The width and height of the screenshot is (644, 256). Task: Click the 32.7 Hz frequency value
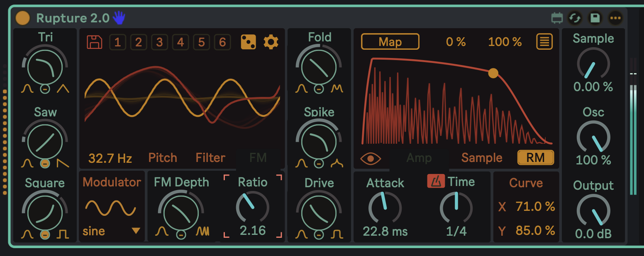click(110, 158)
